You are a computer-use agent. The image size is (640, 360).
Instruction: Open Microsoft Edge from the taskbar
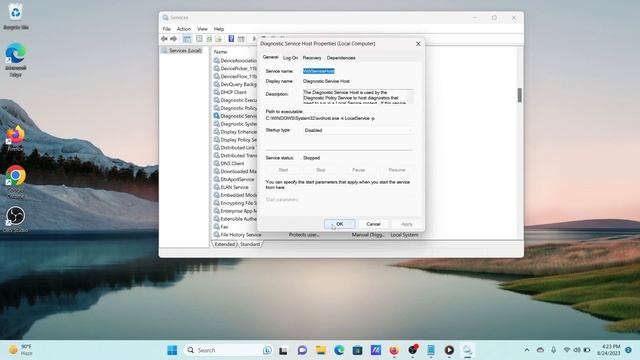[339, 350]
